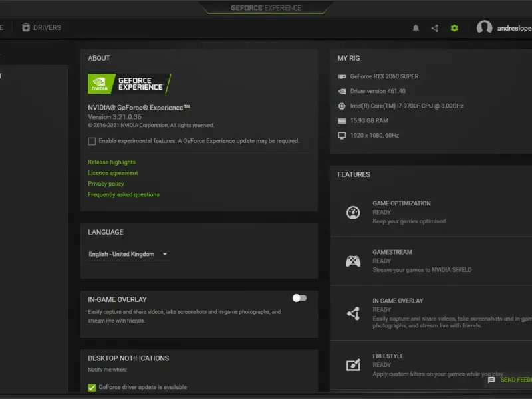Click the Game Optimization gauge icon
Viewport: 532px width, 399px height.
(x=353, y=213)
